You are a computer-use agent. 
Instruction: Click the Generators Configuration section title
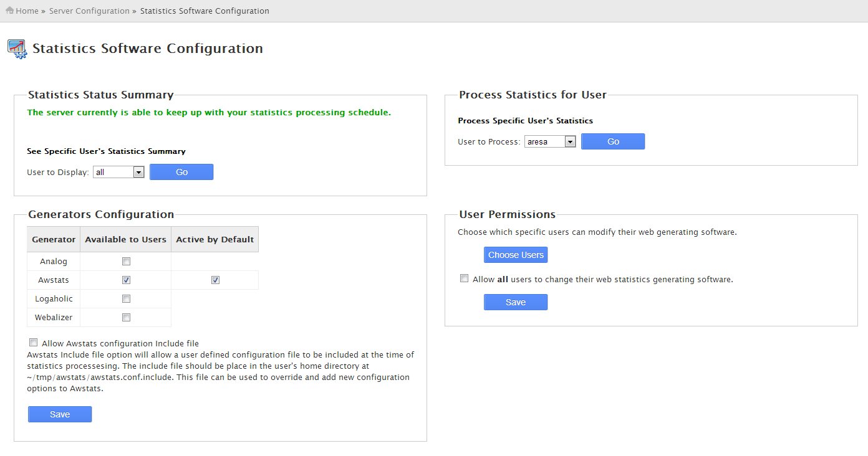coord(101,214)
